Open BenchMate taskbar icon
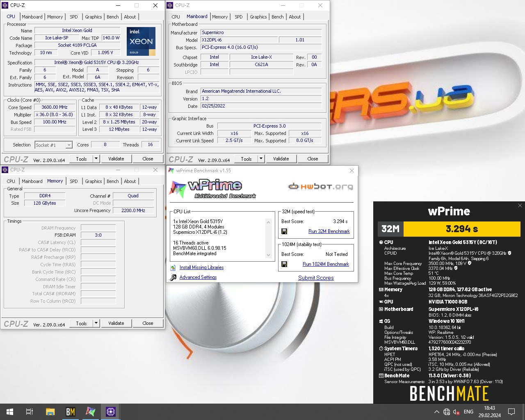 (x=71, y=412)
